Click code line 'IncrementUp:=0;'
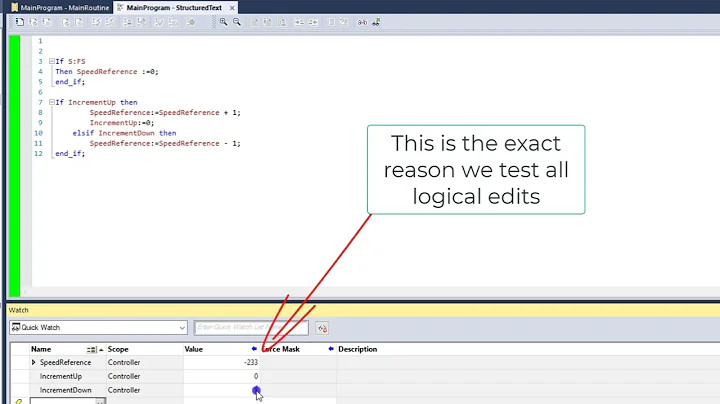Viewport: 720px width, 404px height. pyautogui.click(x=122, y=123)
